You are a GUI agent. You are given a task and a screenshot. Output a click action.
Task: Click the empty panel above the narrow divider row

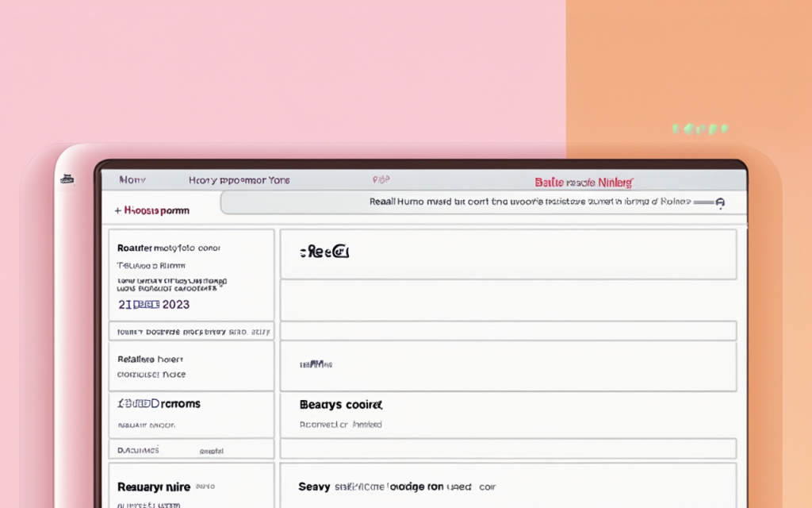[x=507, y=299]
